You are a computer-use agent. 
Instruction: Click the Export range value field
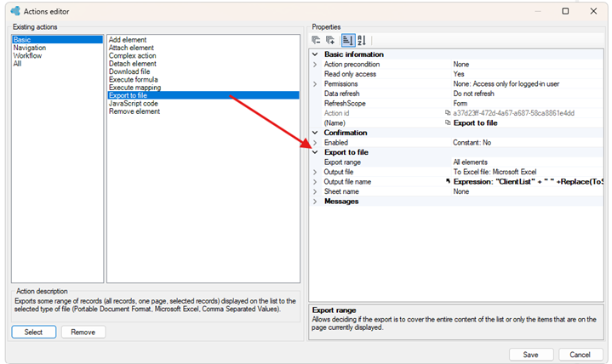pyautogui.click(x=527, y=162)
